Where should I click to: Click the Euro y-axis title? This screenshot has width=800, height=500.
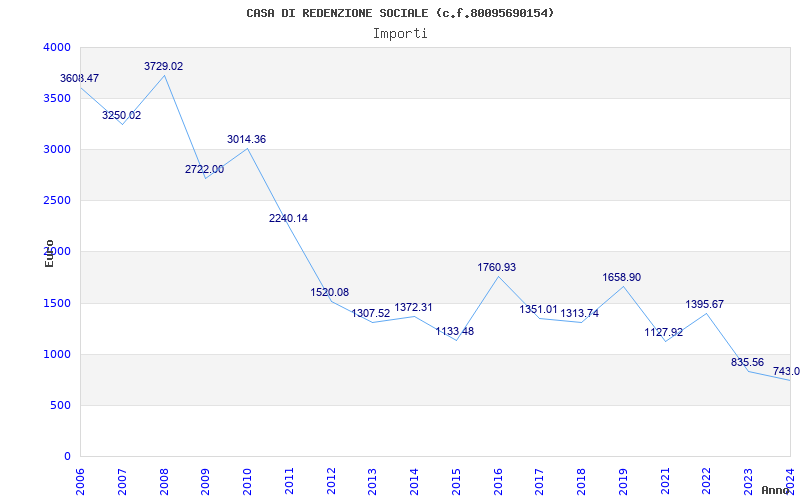point(49,254)
